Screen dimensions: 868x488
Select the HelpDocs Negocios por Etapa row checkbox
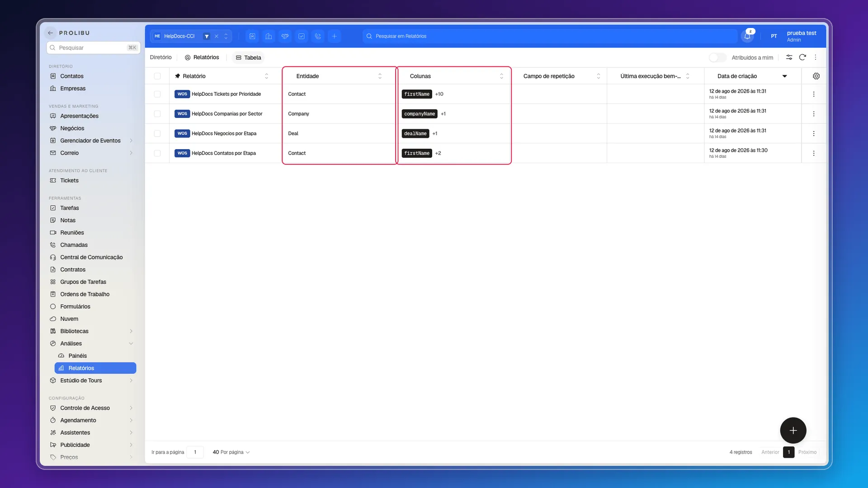point(157,134)
